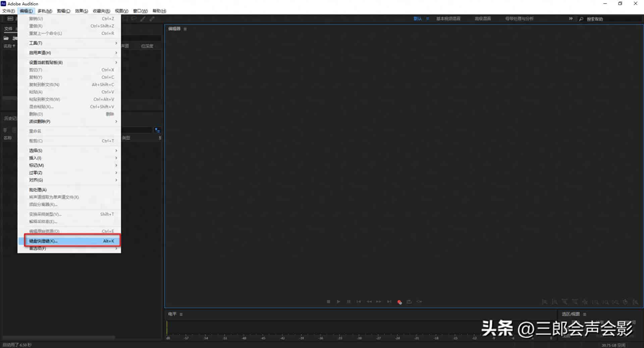The image size is (644, 348).
Task: Switch to 母带处理与分析 workspace
Action: (519, 19)
